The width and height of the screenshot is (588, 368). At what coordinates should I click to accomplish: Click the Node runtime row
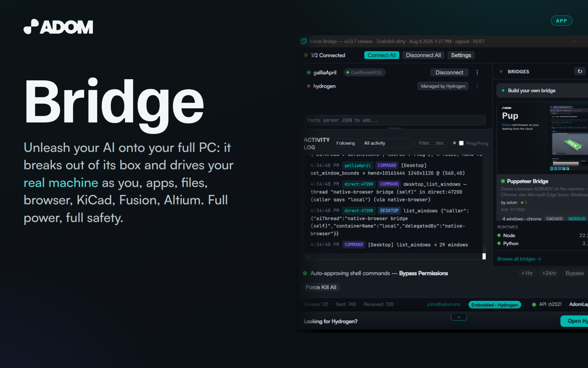[542, 236]
